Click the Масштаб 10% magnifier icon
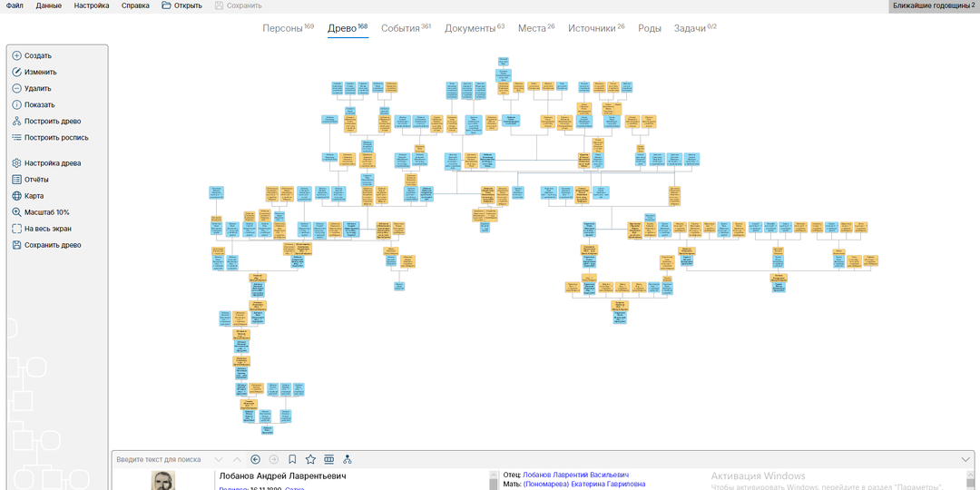This screenshot has width=980, height=490. (x=17, y=211)
